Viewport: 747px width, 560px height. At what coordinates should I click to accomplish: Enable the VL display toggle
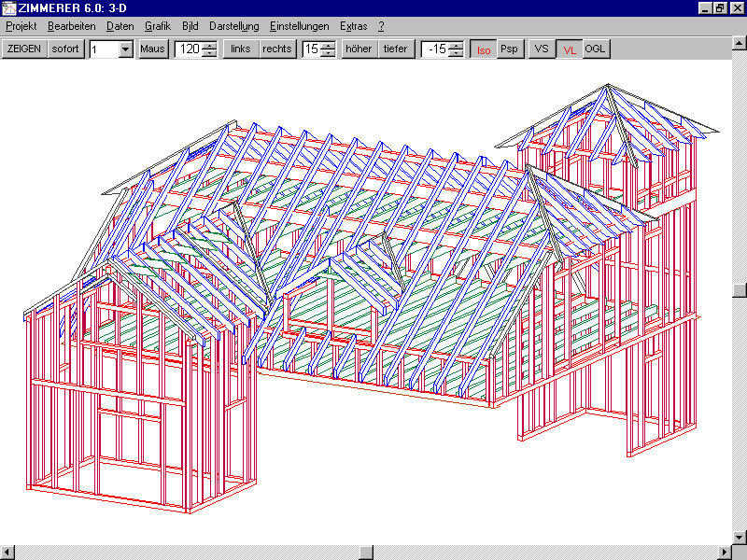[569, 49]
